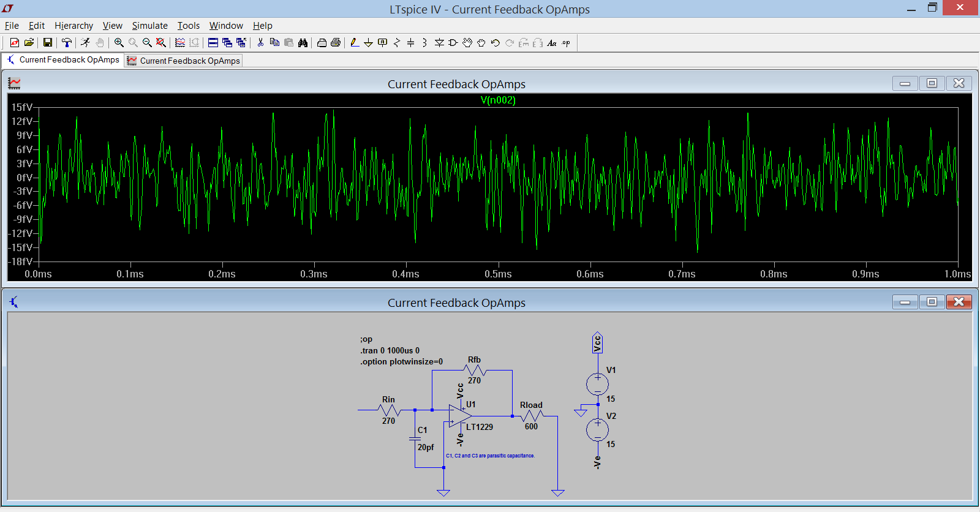Click the Rin resistor label
980x512 pixels.
pos(388,399)
